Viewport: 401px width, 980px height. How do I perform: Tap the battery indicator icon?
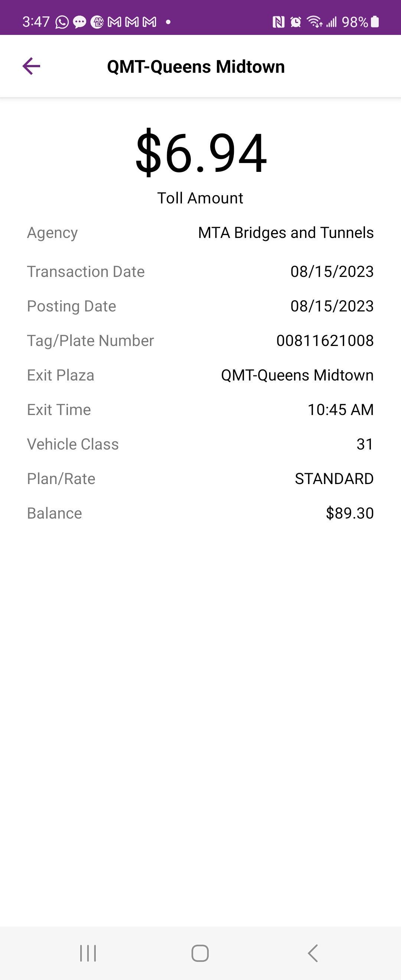[375, 22]
